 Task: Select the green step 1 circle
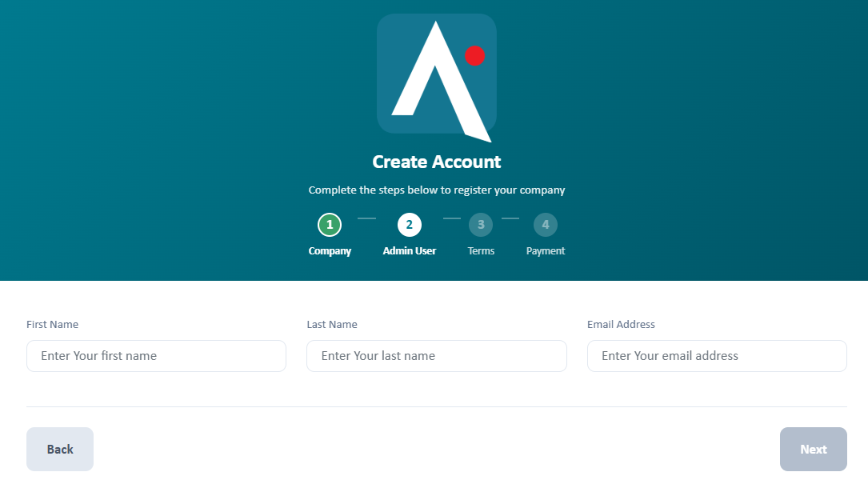pos(330,225)
